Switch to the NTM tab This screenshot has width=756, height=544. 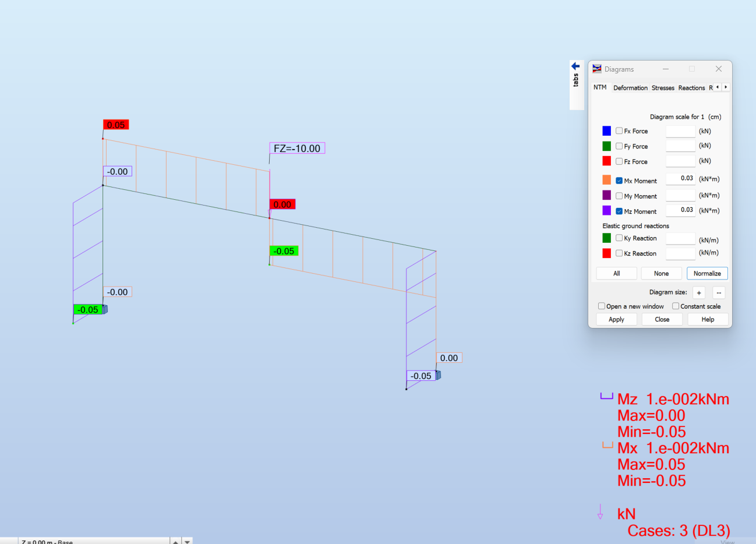coord(600,87)
